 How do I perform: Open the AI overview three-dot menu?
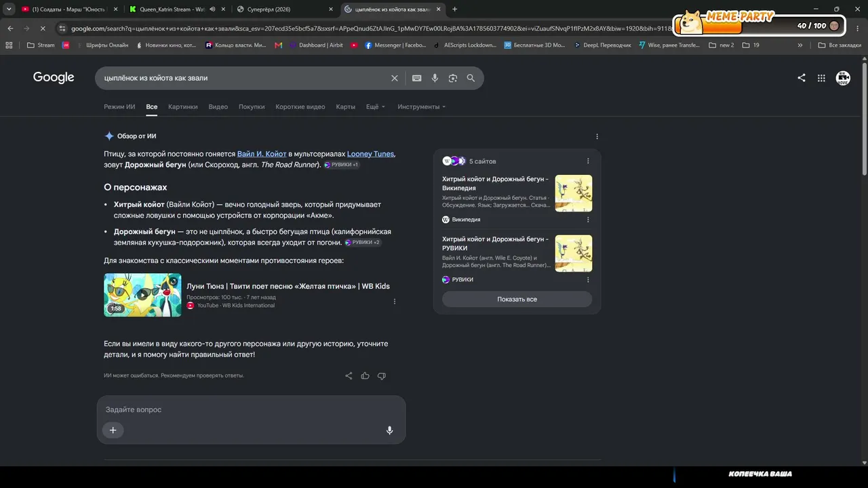597,136
